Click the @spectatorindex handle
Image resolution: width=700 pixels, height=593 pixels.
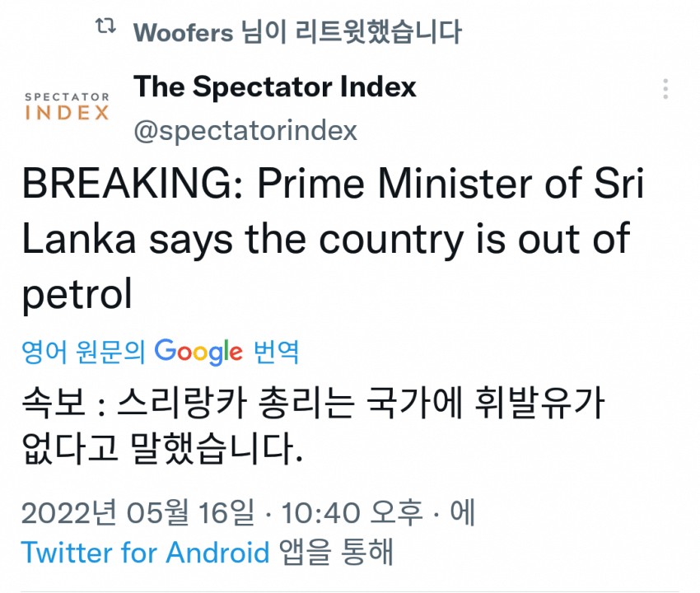pos(245,130)
